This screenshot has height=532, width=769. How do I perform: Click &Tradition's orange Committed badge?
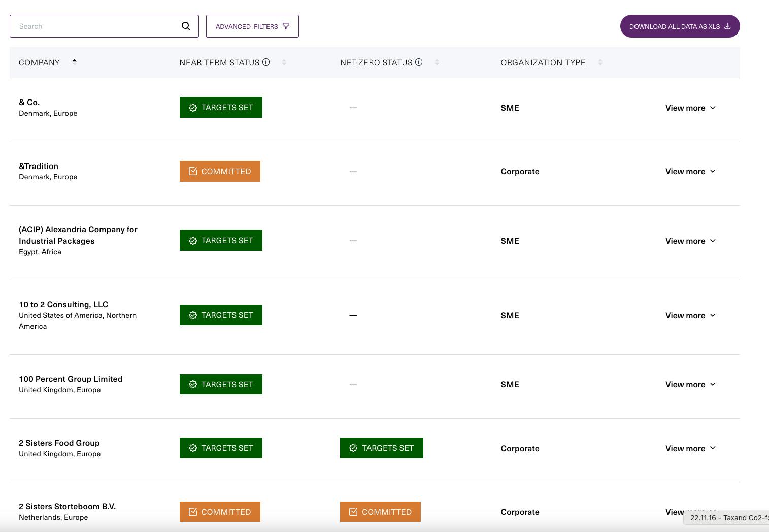[220, 171]
